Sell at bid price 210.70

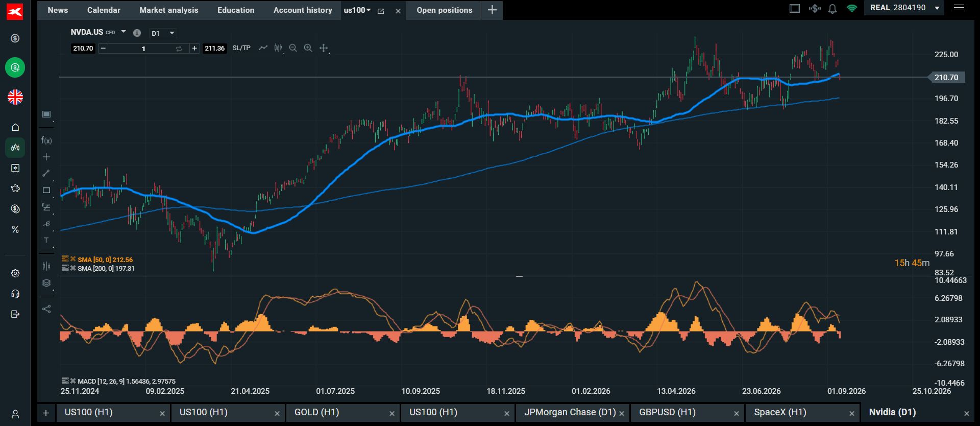[x=83, y=49]
